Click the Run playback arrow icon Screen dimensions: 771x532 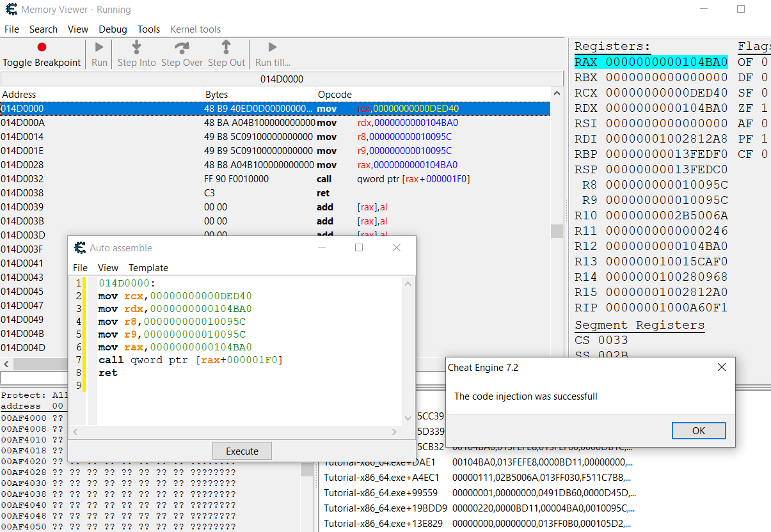click(99, 46)
